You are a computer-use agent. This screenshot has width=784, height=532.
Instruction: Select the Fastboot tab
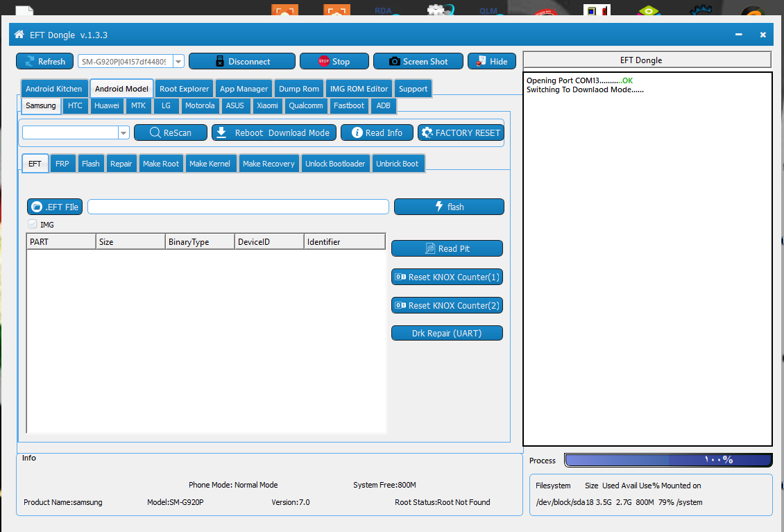pos(349,105)
